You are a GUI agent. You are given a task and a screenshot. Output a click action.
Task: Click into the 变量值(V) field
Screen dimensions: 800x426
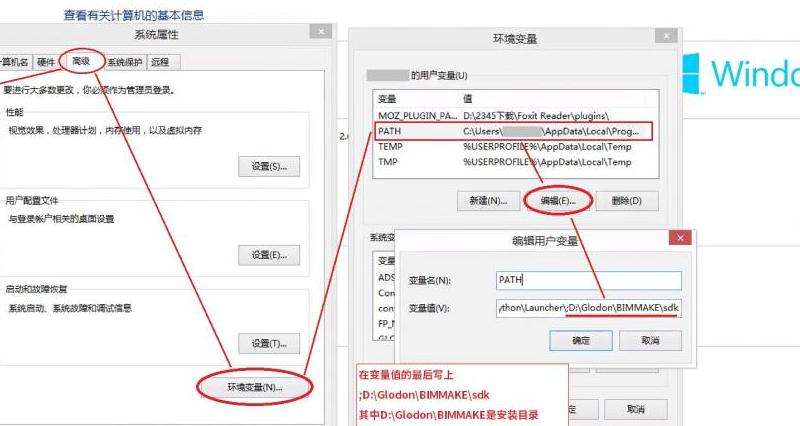tap(589, 308)
